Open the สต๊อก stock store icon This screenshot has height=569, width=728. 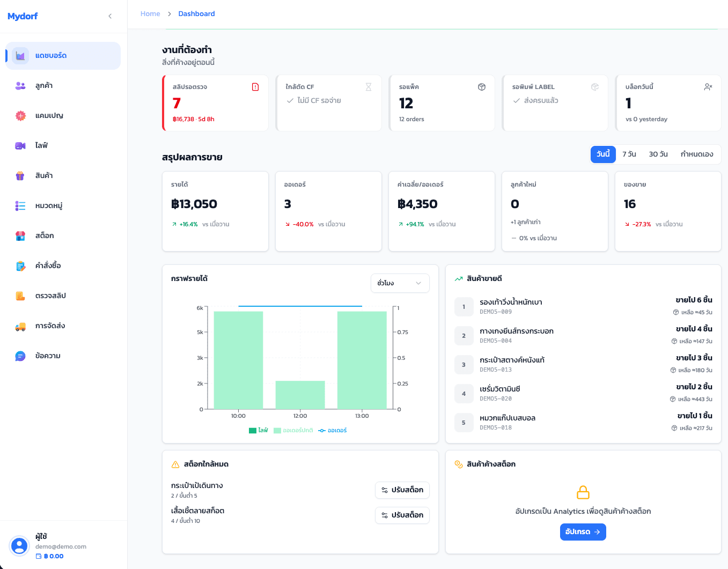click(x=20, y=236)
